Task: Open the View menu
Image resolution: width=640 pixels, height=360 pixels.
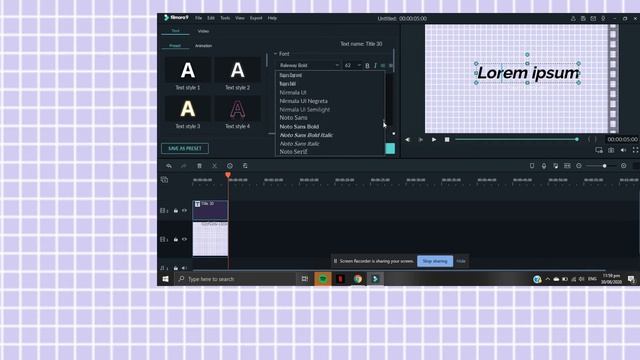Action: click(x=240, y=18)
